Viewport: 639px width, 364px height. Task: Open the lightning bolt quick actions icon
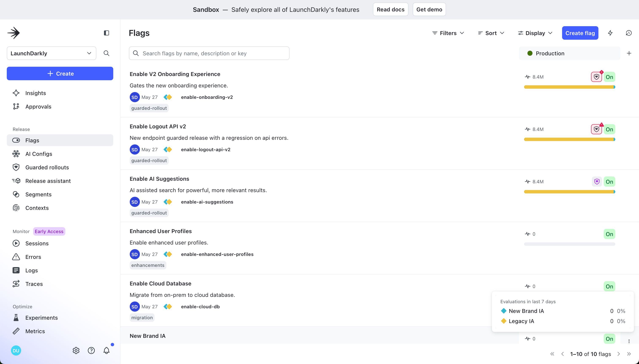click(x=610, y=33)
